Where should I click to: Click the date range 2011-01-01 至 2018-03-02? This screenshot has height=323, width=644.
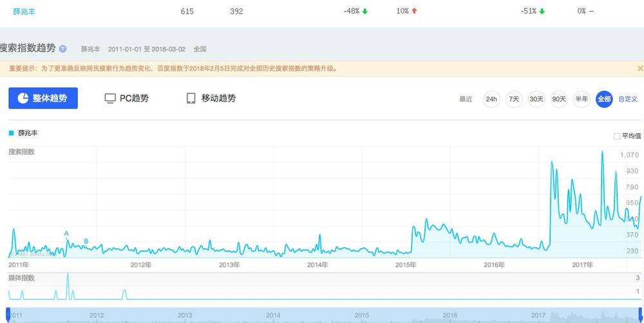pyautogui.click(x=147, y=49)
